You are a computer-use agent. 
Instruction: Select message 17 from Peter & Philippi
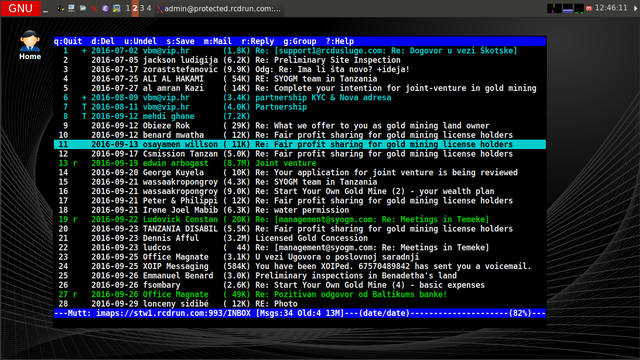(x=300, y=201)
